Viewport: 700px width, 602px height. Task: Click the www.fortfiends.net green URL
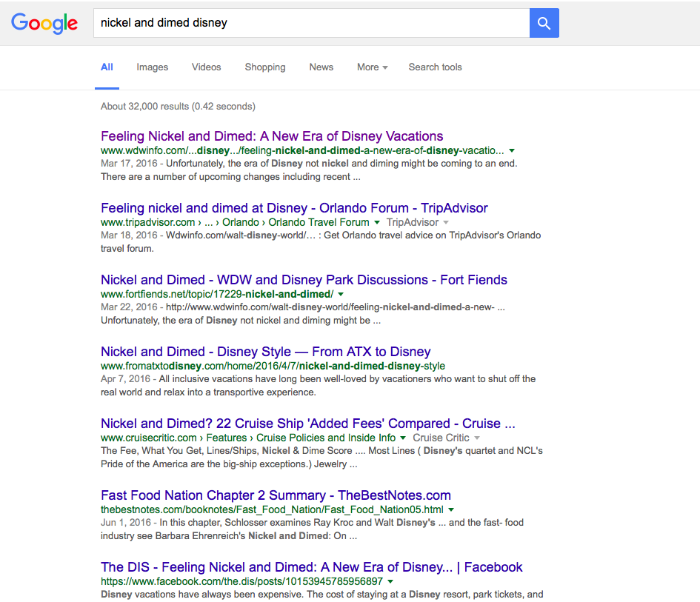(x=217, y=294)
